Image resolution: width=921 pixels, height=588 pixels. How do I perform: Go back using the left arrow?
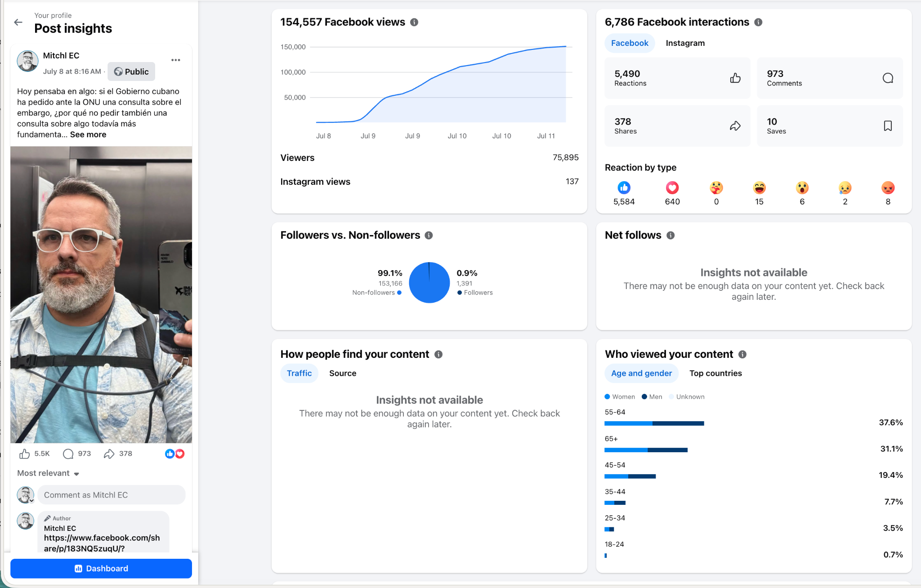click(18, 22)
